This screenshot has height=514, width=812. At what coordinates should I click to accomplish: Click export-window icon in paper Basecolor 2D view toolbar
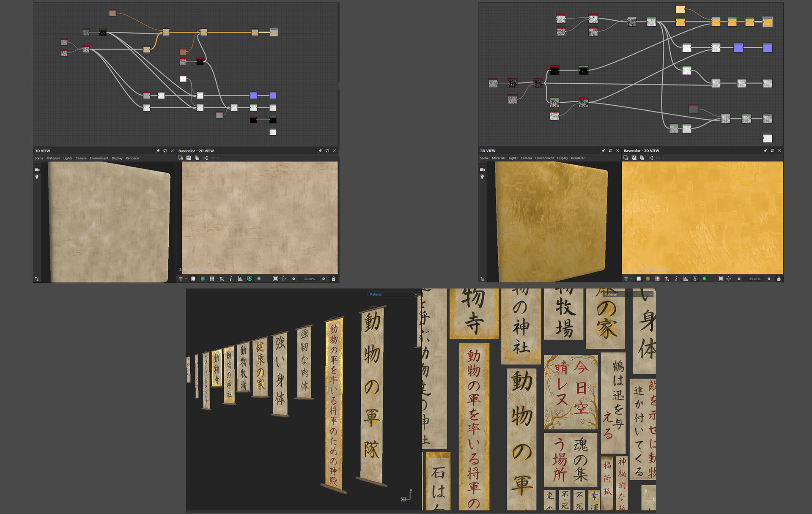(x=181, y=158)
